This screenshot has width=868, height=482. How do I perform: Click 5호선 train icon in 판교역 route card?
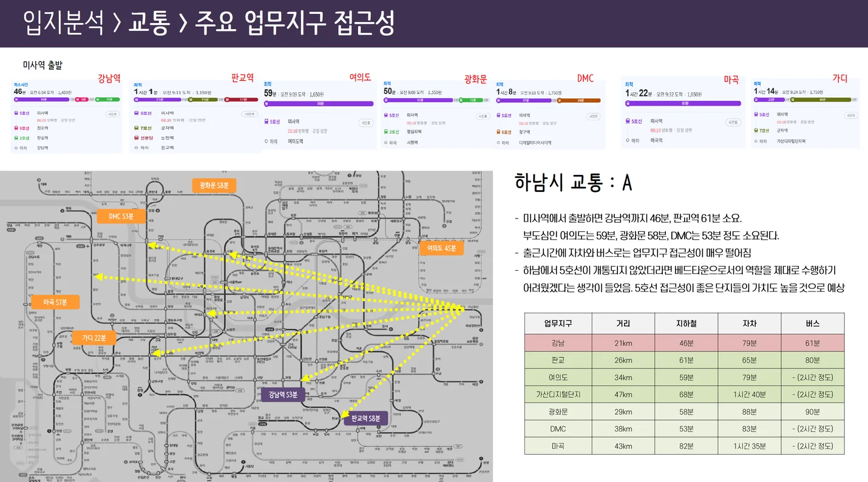pos(137,113)
